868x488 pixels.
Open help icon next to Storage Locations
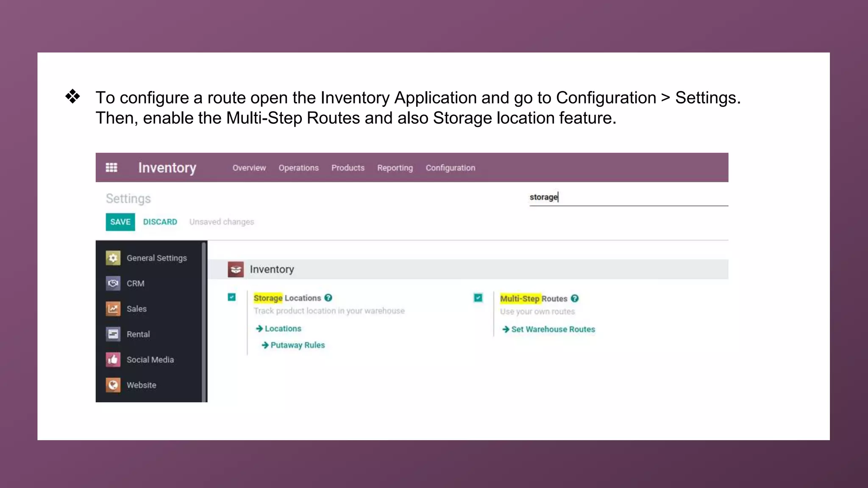[328, 298]
